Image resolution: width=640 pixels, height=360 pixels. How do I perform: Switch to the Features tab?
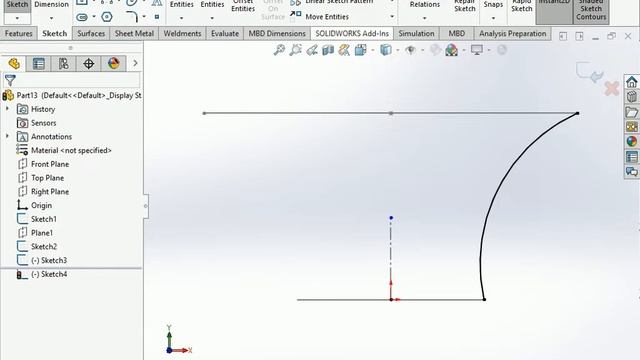pyautogui.click(x=18, y=33)
